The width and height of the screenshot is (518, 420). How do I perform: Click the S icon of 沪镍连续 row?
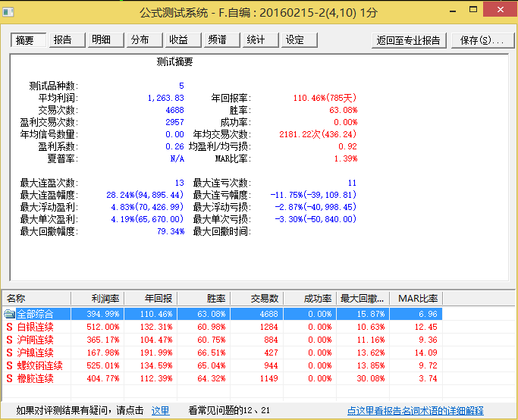click(10, 353)
